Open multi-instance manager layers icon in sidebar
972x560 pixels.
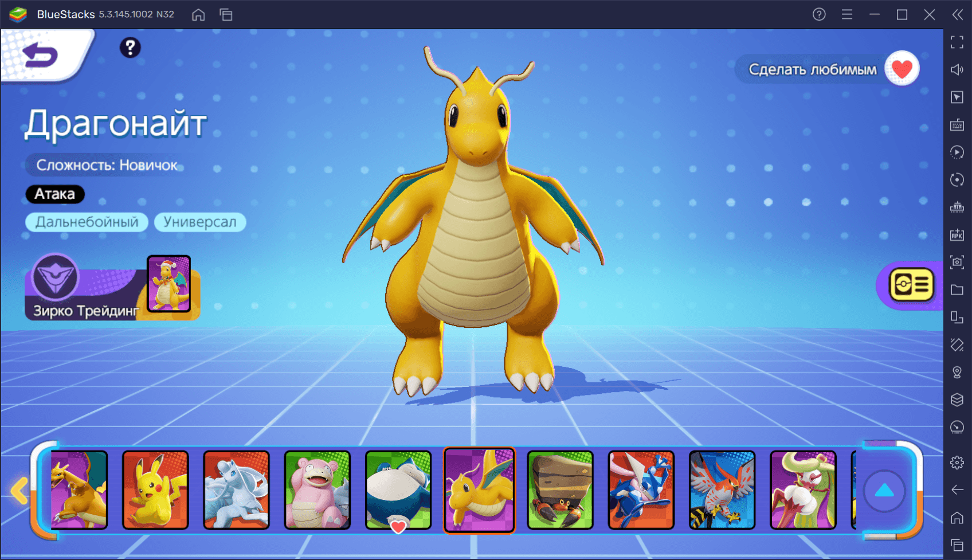click(957, 400)
